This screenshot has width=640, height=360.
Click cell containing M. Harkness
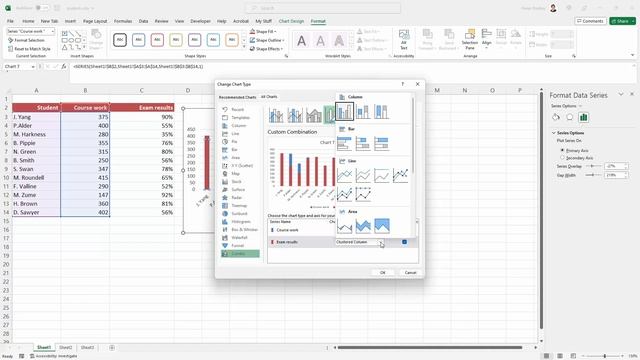pyautogui.click(x=36, y=134)
